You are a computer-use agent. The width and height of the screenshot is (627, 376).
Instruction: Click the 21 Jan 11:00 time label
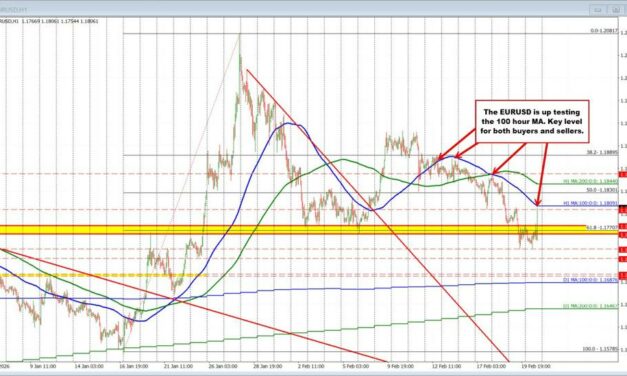[178, 366]
